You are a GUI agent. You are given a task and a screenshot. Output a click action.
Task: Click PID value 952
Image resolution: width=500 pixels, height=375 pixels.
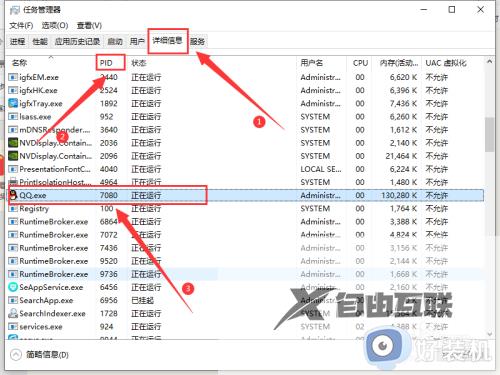(x=107, y=117)
